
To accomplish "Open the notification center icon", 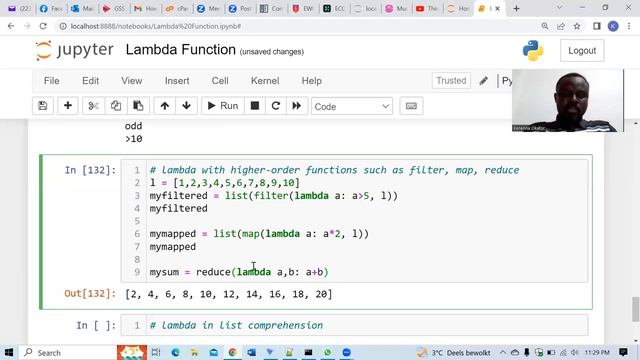I will (623, 352).
